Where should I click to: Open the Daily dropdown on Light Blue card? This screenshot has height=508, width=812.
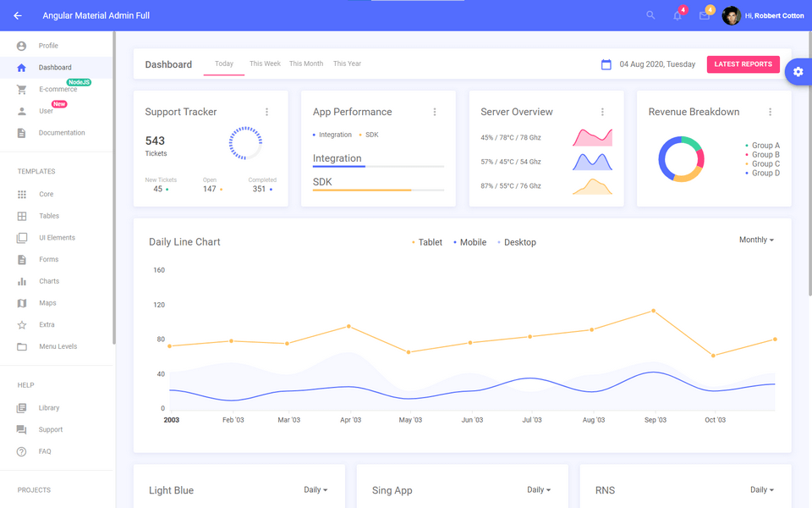point(315,489)
